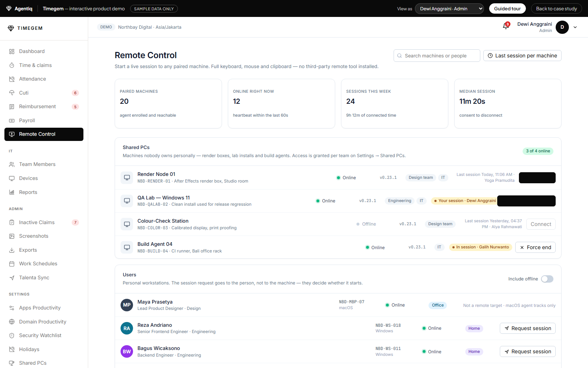
Task: Click the Time & claims clock icon
Action: click(12, 65)
